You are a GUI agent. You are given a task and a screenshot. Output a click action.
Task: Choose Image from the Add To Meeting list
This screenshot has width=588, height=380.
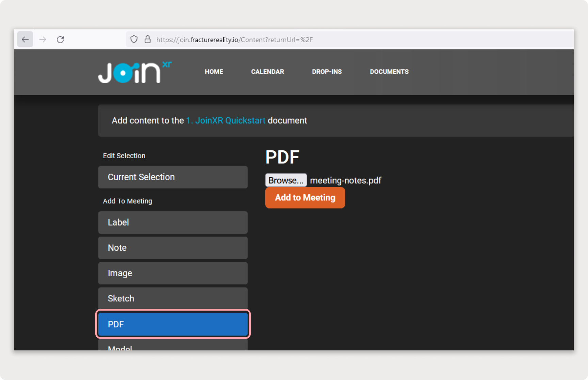(x=173, y=273)
